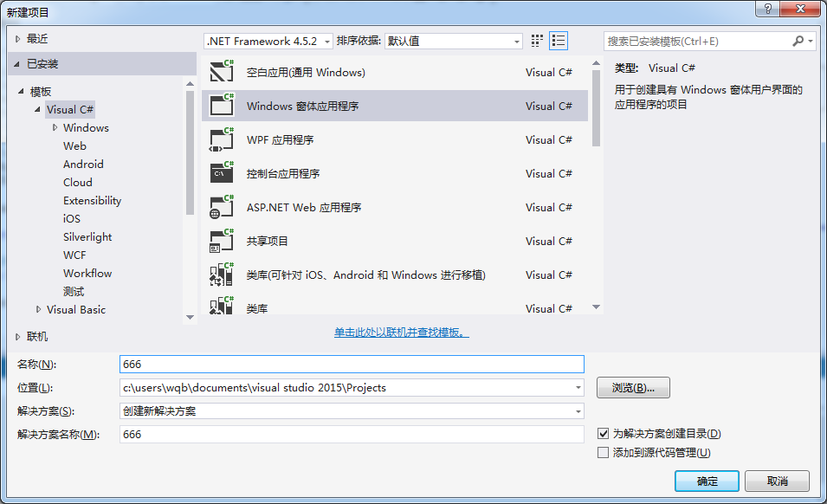The width and height of the screenshot is (827, 504).
Task: Select Cloud in template tree
Action: pyautogui.click(x=78, y=183)
